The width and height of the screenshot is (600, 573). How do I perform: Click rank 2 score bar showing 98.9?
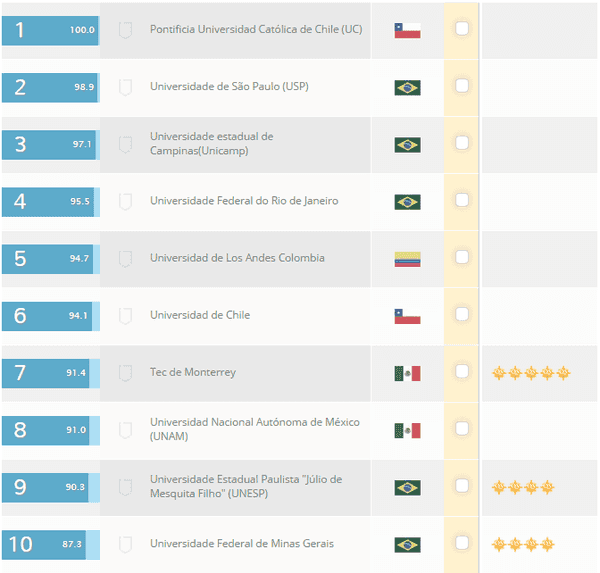tap(51, 88)
